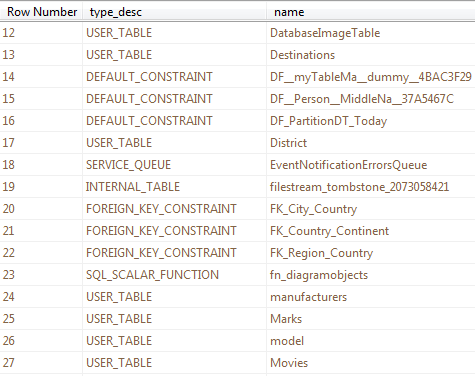Select the Destinations name cell
475x376 pixels.
(371, 55)
